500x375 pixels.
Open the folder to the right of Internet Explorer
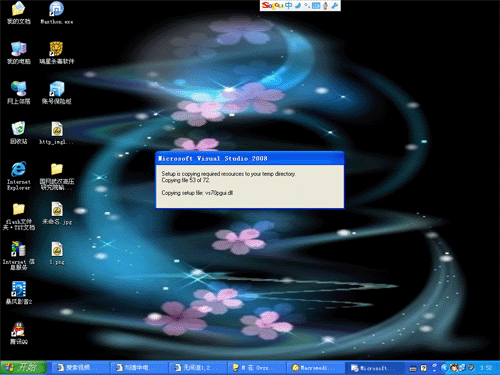point(57,176)
